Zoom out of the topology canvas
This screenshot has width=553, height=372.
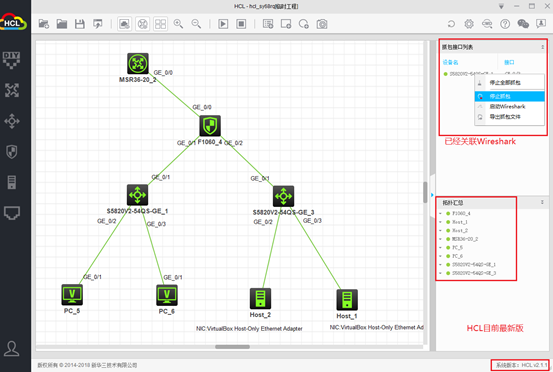point(196,24)
